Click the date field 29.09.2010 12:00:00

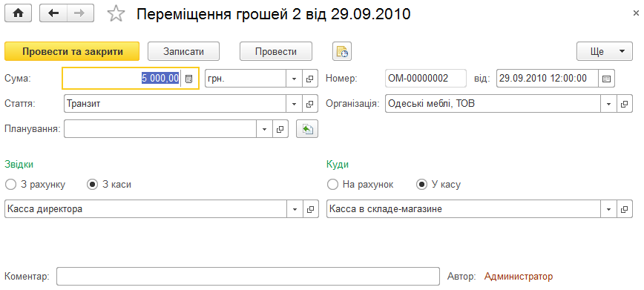pyautogui.click(x=548, y=79)
